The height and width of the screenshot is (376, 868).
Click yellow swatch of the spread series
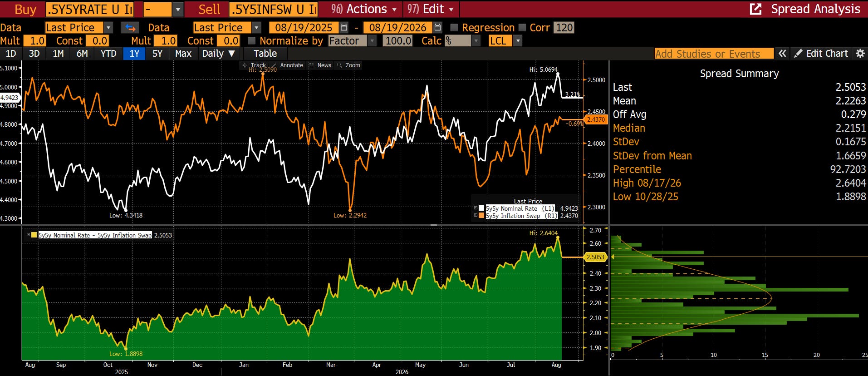[x=34, y=235]
